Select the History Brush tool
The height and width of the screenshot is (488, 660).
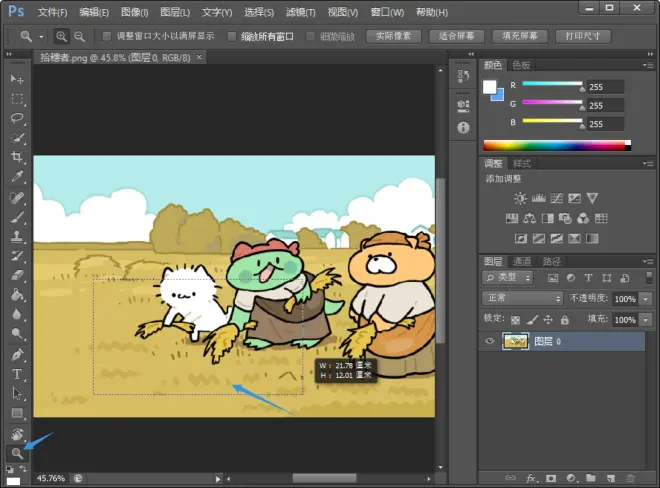coord(17,256)
